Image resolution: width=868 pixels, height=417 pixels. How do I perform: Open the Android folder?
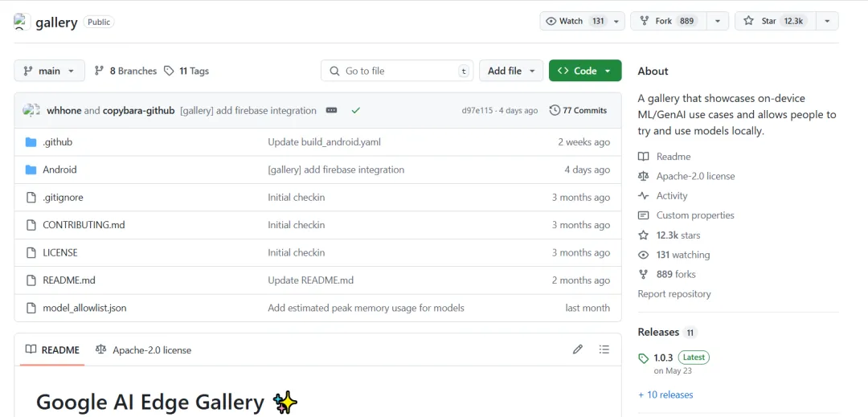click(x=59, y=170)
